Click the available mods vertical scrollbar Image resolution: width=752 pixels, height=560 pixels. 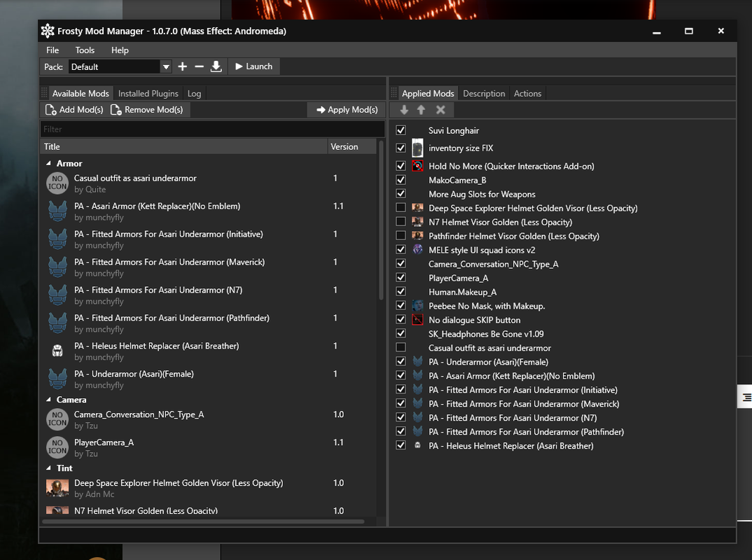click(x=382, y=220)
